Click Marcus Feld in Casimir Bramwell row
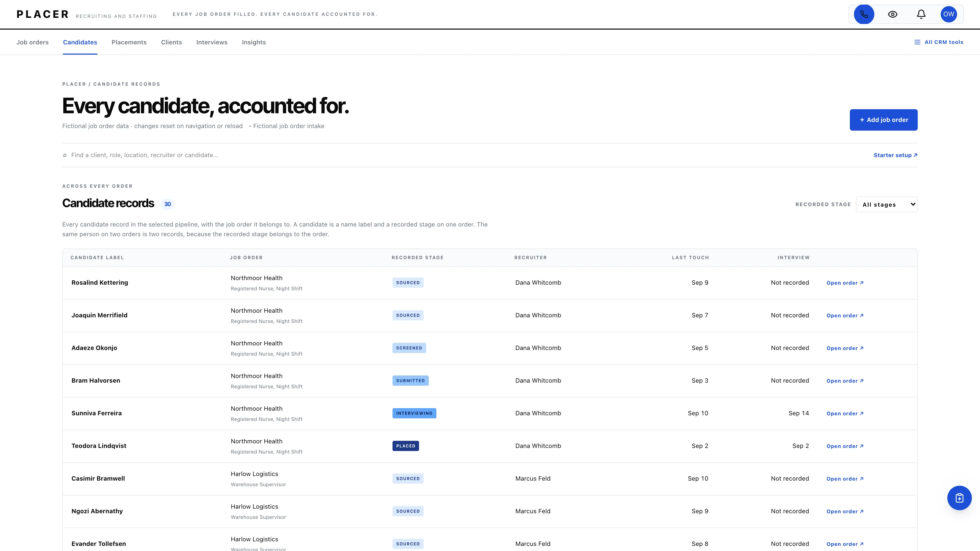This screenshot has width=980, height=551. (x=533, y=478)
